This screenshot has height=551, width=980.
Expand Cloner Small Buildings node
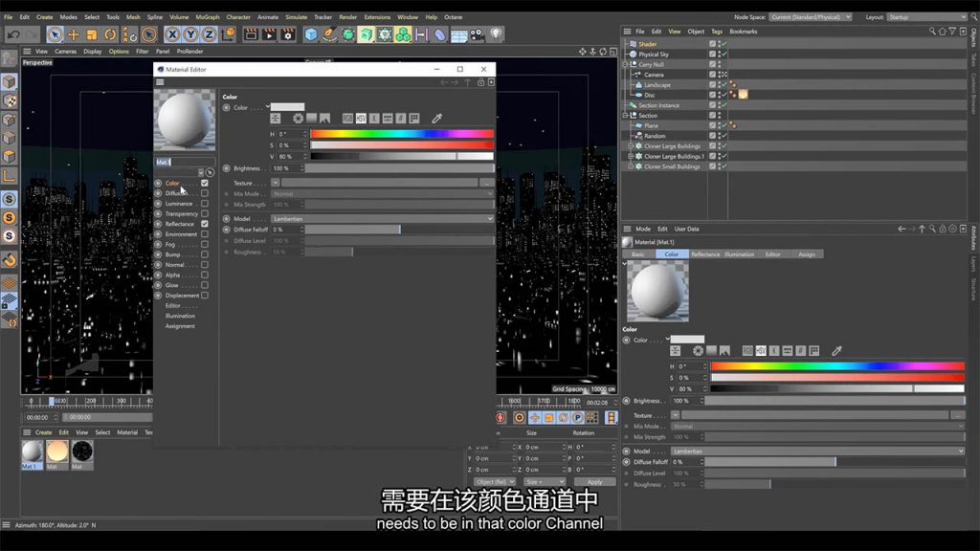tap(632, 166)
